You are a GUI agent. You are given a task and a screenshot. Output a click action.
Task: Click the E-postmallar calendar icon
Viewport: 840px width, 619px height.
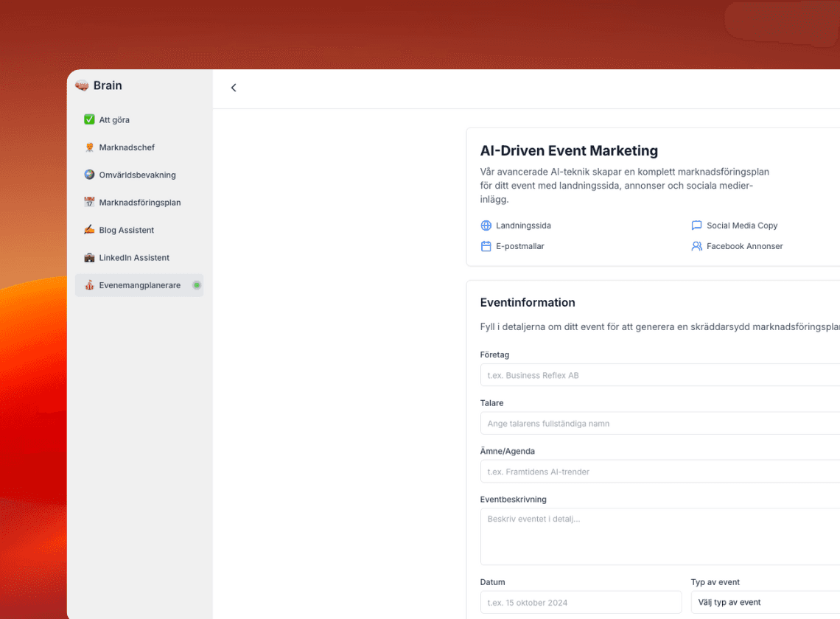(486, 246)
